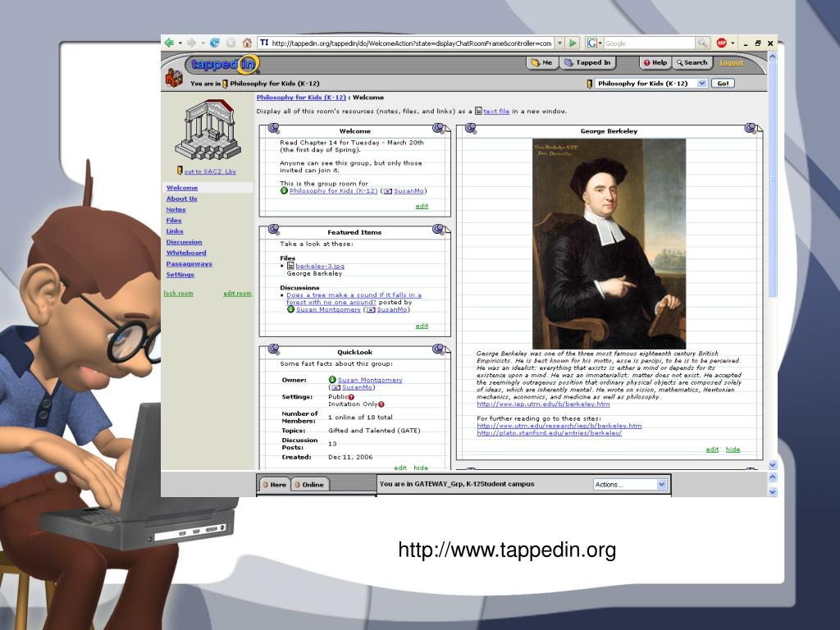Click right pushpin icon on Featured Items note

438,230
